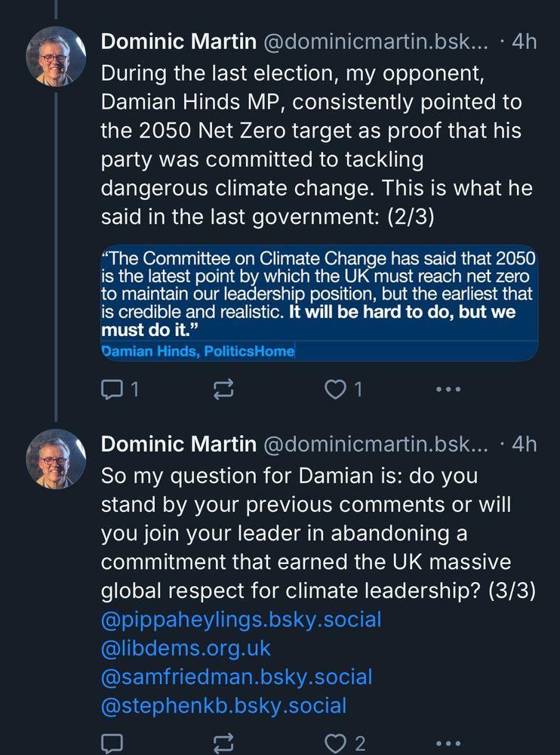Reply to the (3/3) post
Image resolution: width=560 pixels, height=755 pixels.
point(112,743)
